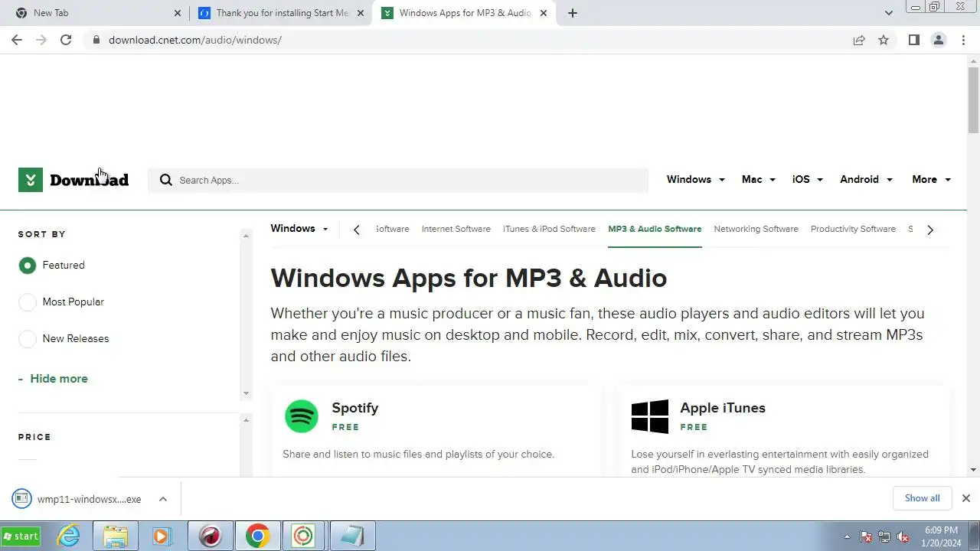Expand the Mac platform menu
The image size is (980, 551).
758,180
